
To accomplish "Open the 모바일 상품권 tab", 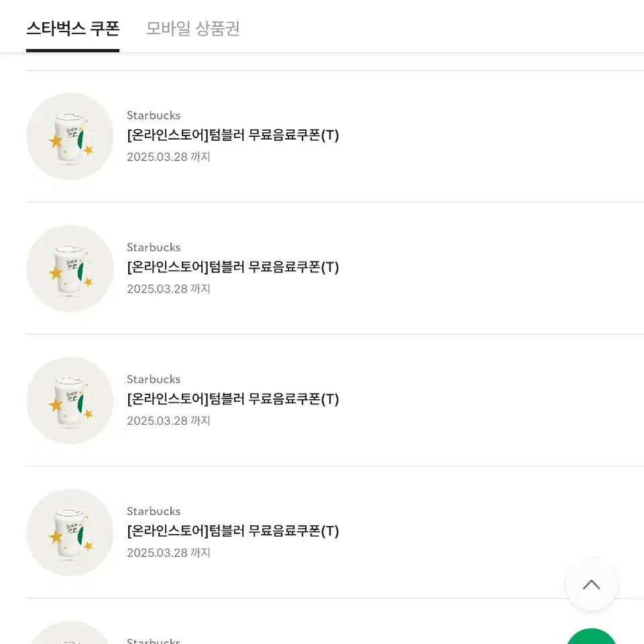I will 193,29.
